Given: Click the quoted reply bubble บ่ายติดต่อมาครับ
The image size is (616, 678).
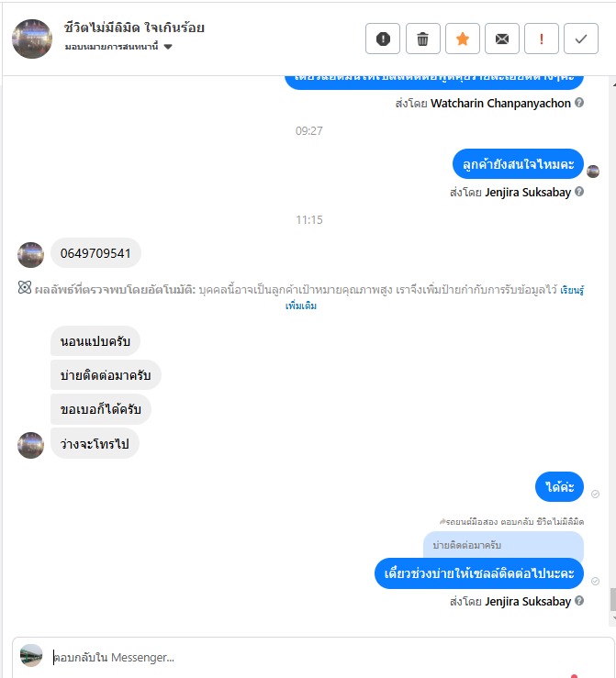Looking at the screenshot, I should point(503,546).
